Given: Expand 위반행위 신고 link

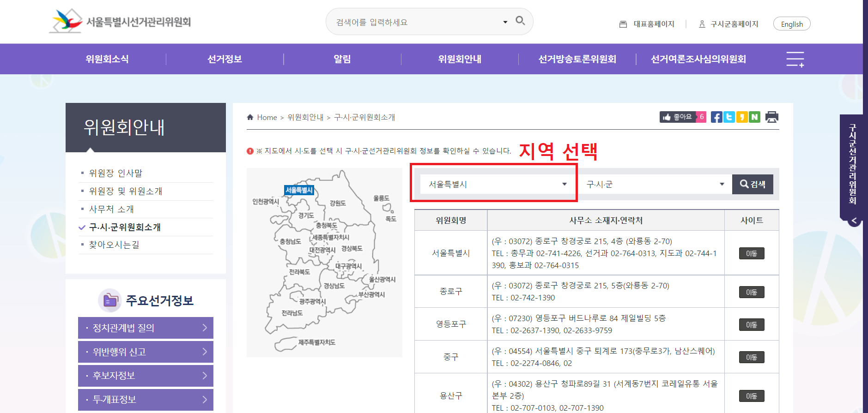Looking at the screenshot, I should (x=146, y=352).
